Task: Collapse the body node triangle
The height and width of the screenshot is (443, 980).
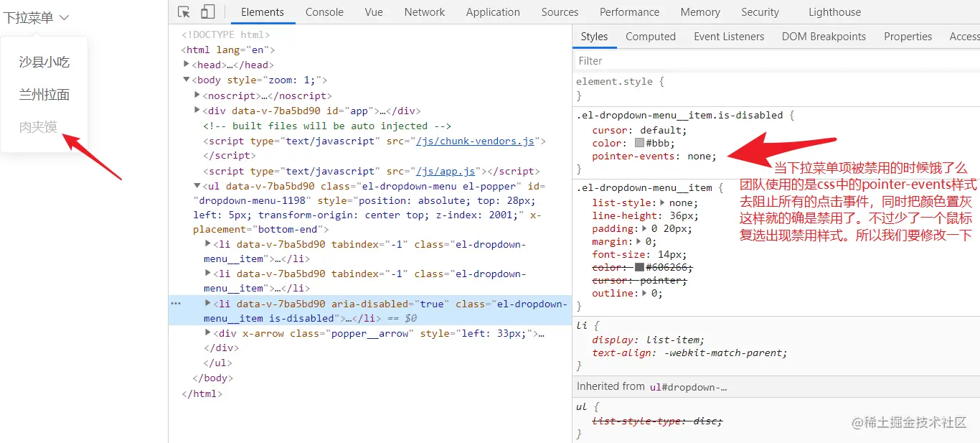Action: click(187, 80)
